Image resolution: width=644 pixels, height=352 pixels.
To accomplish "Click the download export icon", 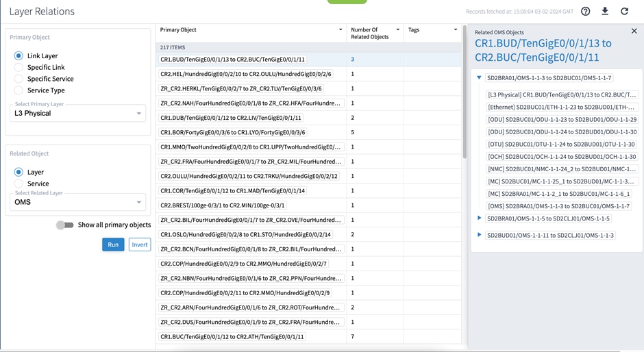I will coord(605,11).
